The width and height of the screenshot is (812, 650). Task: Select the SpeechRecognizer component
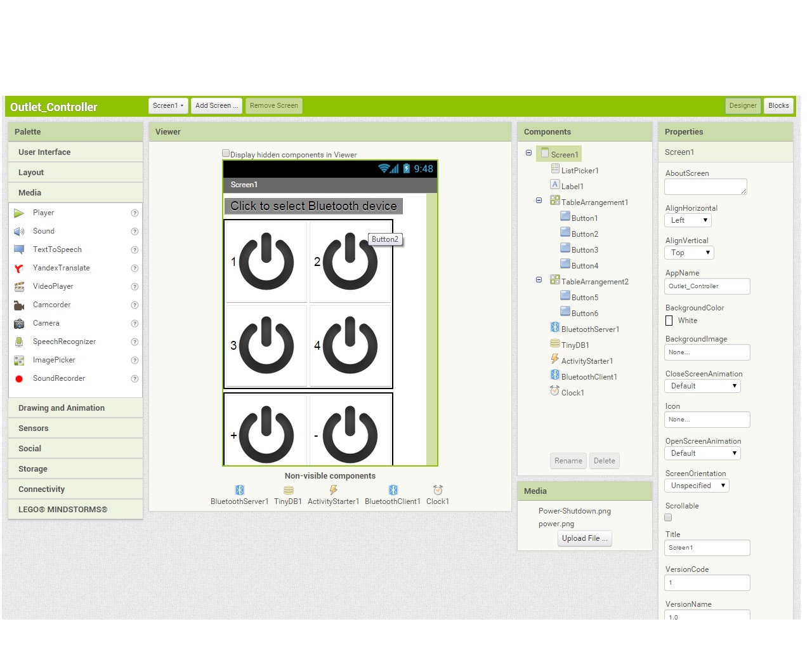pyautogui.click(x=64, y=342)
